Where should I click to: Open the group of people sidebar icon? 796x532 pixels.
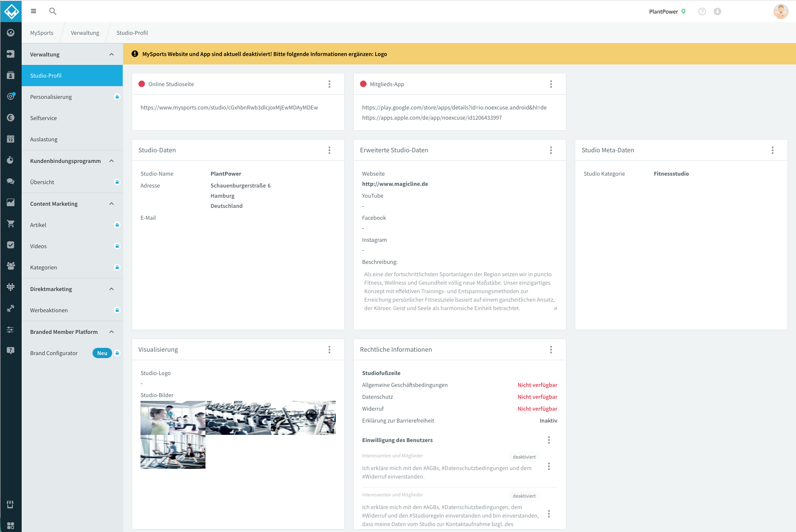click(11, 266)
